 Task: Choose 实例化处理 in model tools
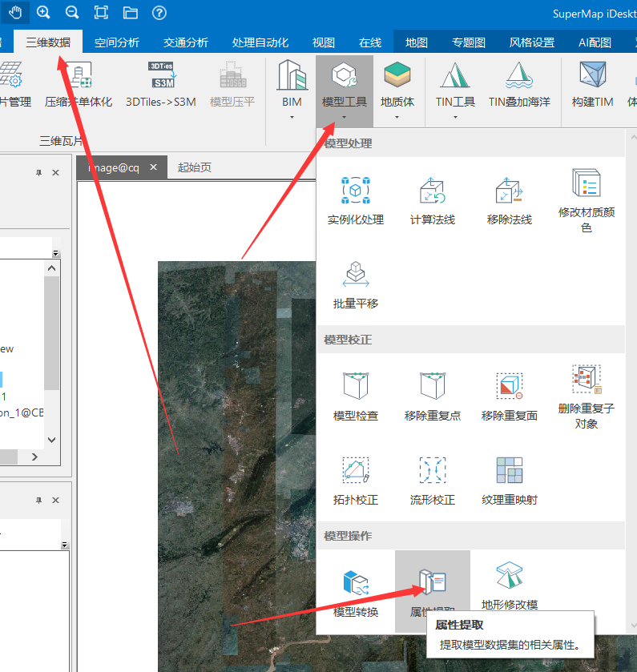click(356, 200)
